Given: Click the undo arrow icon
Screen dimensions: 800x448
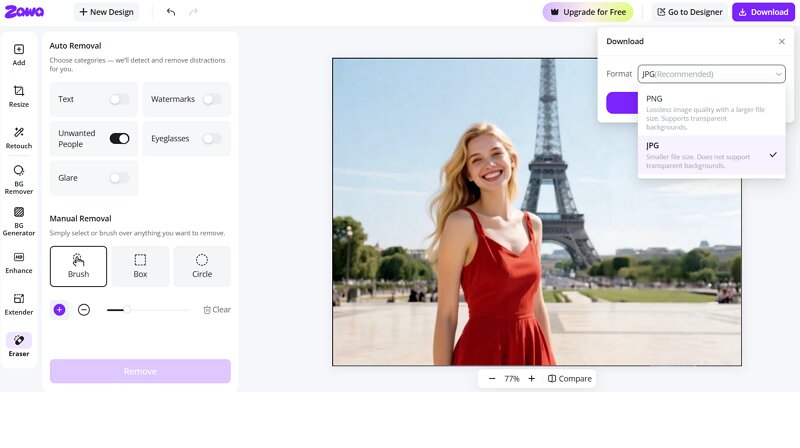Looking at the screenshot, I should click(171, 12).
